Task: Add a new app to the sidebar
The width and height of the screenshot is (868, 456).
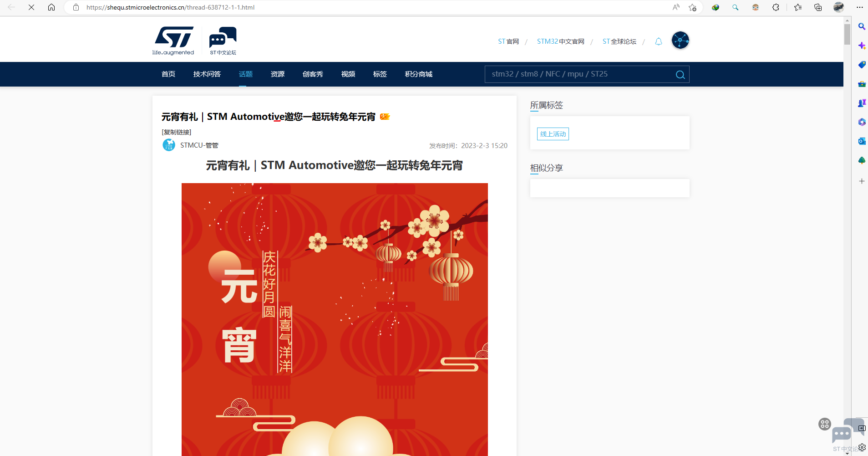Action: (862, 181)
